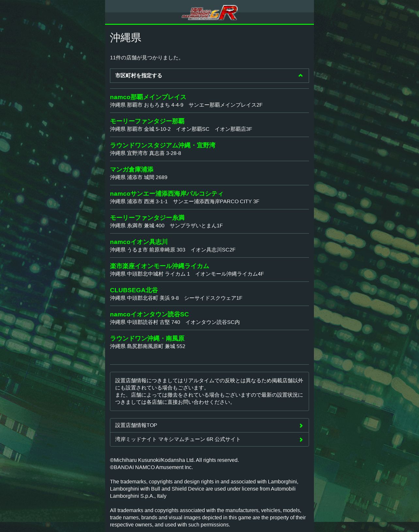Image resolution: width=419 pixels, height=532 pixels.
Task: Open namcoイオンタウン読谷SC store link
Action: pos(149,314)
